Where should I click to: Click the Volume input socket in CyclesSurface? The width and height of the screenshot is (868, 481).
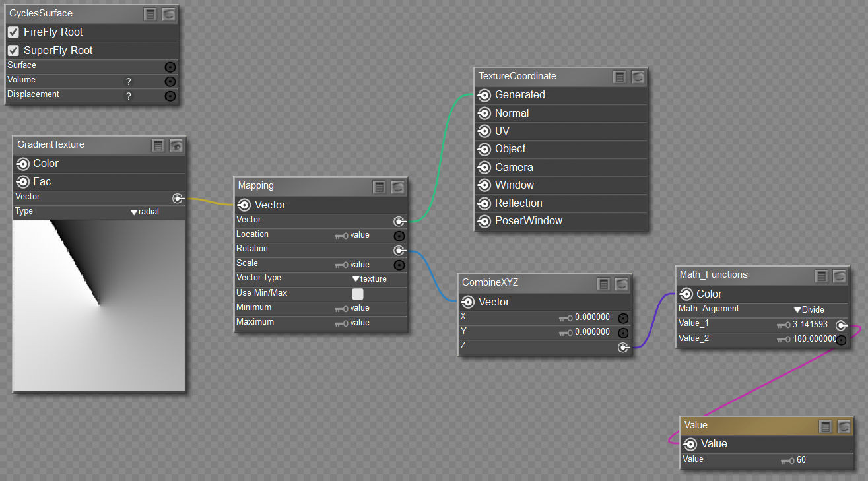coord(170,81)
